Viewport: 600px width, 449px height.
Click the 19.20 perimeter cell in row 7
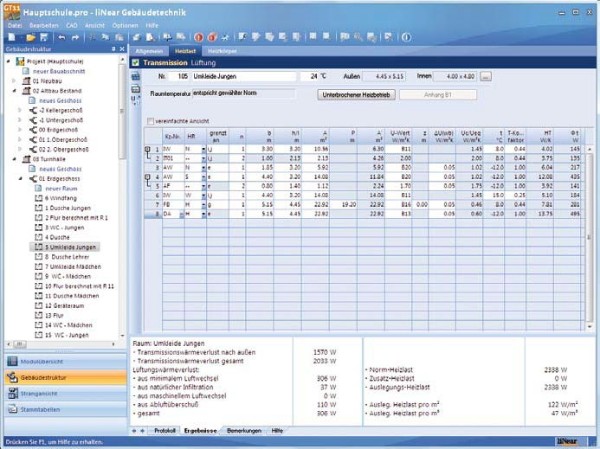pos(343,205)
